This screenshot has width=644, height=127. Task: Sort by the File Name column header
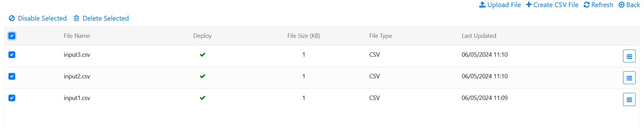[x=77, y=36]
